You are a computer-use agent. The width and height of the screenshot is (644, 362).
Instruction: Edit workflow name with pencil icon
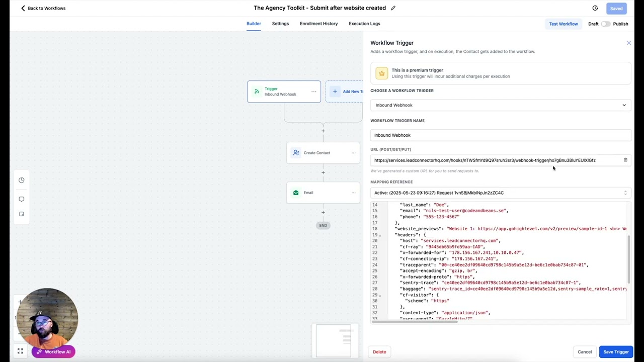point(393,8)
